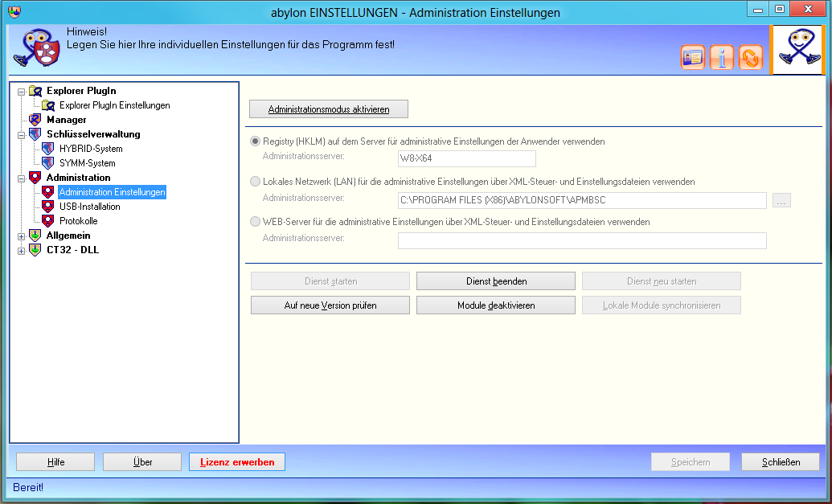The width and height of the screenshot is (832, 504).
Task: Select the WEB-Server radio option
Action: click(256, 222)
